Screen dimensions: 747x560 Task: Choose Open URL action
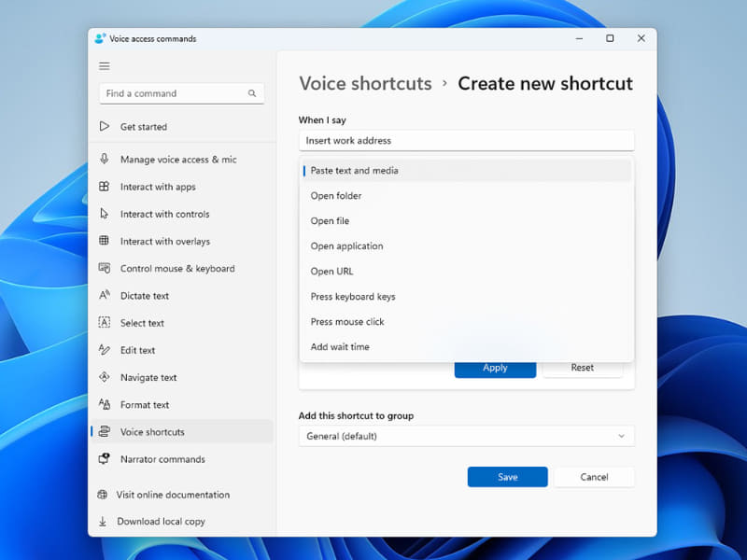click(466, 272)
